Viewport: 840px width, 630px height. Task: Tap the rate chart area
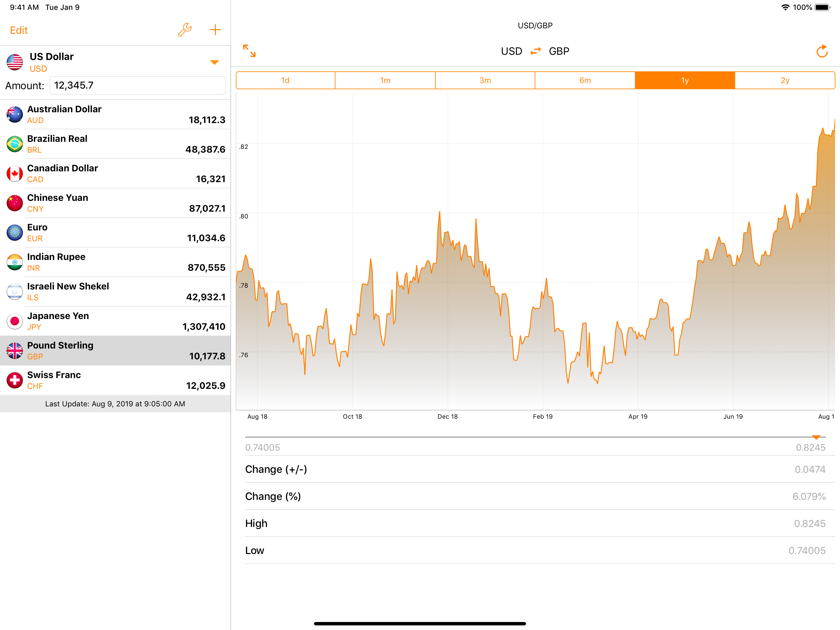coord(535,251)
